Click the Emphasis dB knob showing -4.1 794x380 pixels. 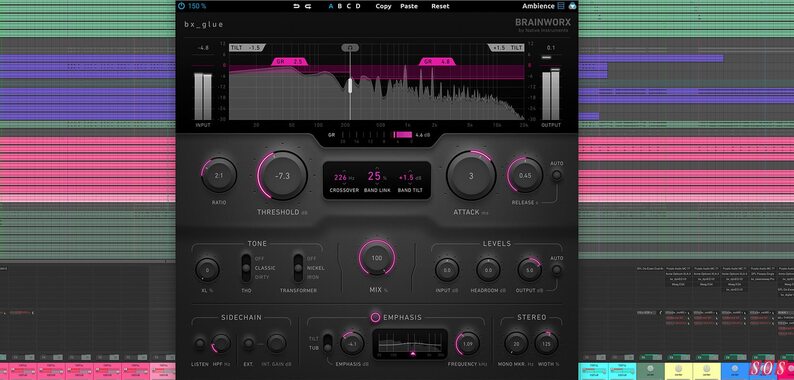(352, 344)
